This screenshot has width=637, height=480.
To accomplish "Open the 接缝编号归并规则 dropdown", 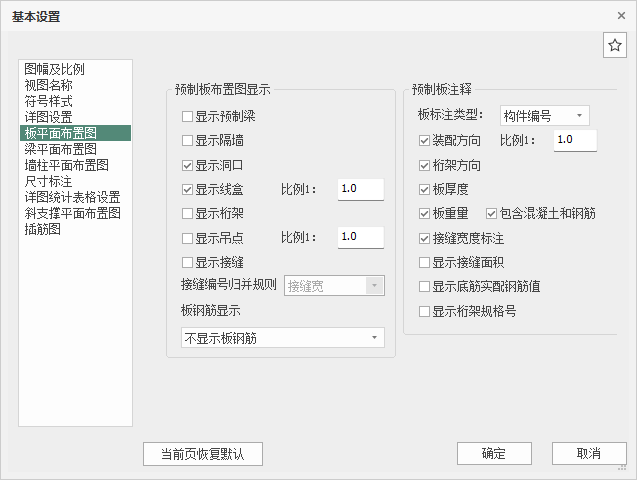I will 335,286.
